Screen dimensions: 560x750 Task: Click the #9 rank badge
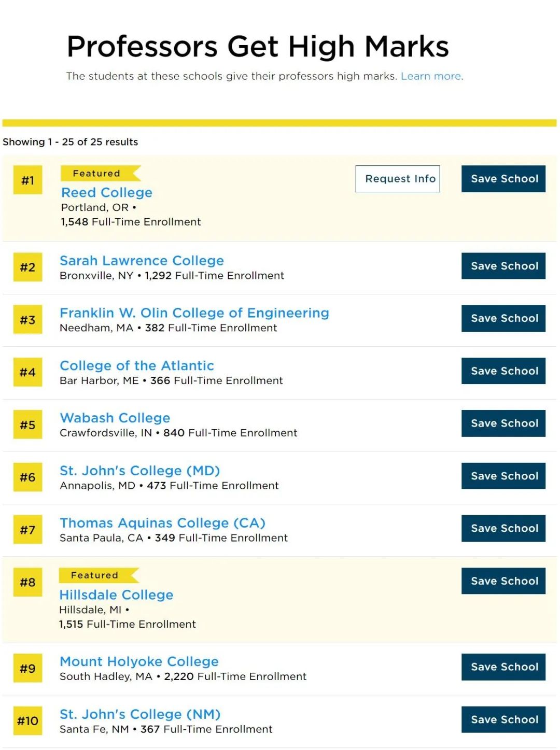tap(27, 669)
